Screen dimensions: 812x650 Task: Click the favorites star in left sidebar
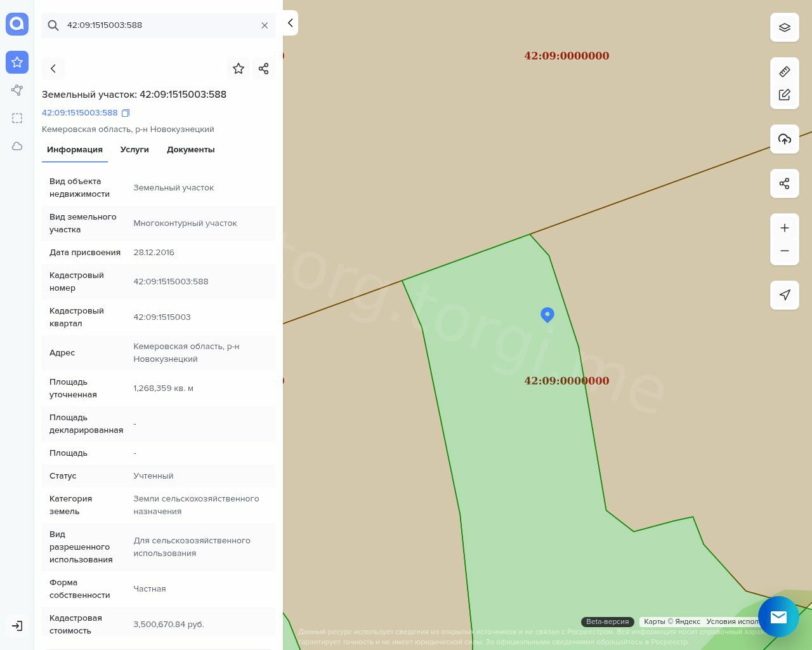pos(17,62)
